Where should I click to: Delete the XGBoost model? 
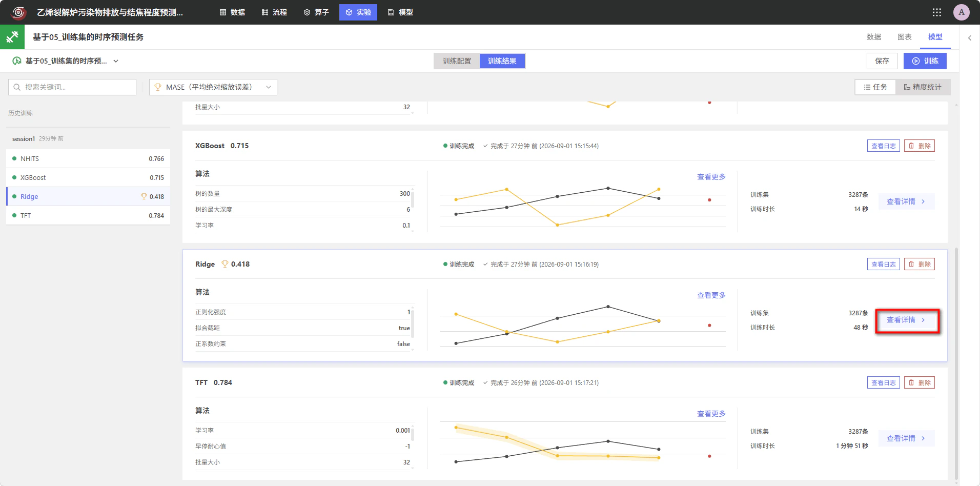(x=920, y=146)
